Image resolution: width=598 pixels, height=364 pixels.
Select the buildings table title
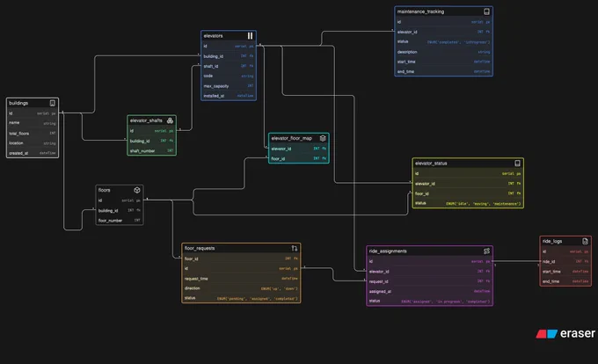pyautogui.click(x=18, y=103)
